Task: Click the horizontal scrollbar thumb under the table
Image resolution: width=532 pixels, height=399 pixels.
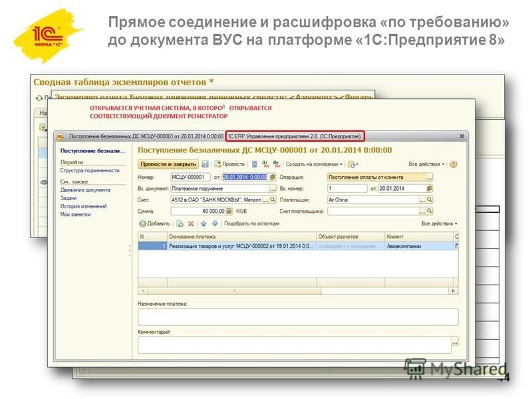Action: (x=234, y=291)
